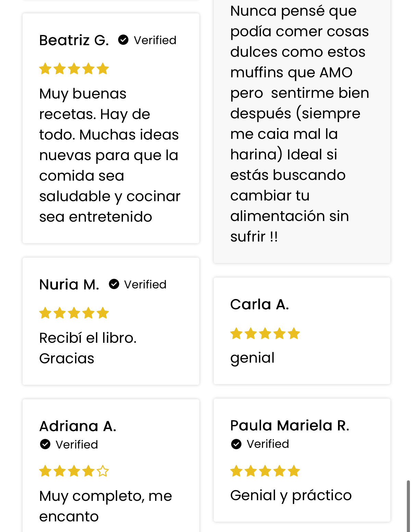Click the reviewer name Beatriz G.
Screen dimensions: 413x532
point(74,40)
